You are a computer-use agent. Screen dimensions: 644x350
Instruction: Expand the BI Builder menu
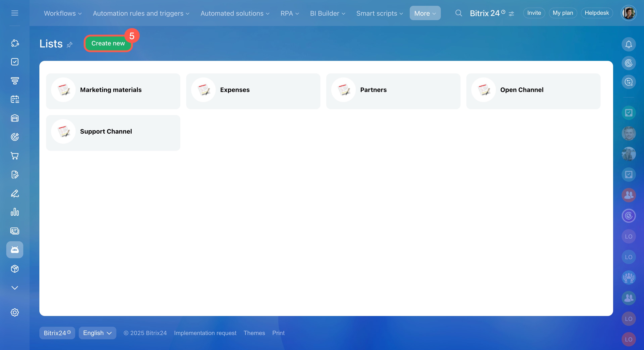click(x=328, y=13)
